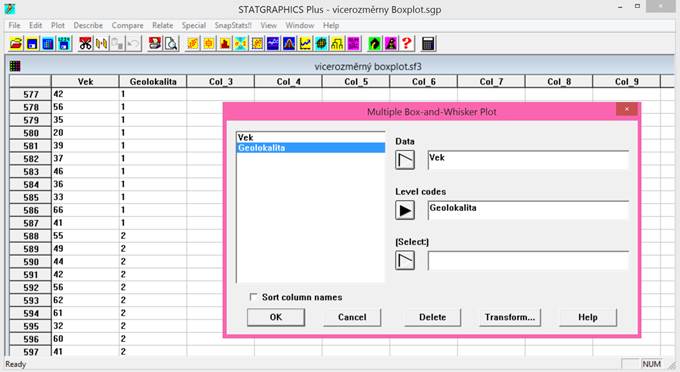Click the regression plot toolbar icon
680x372 pixels.
click(x=257, y=44)
